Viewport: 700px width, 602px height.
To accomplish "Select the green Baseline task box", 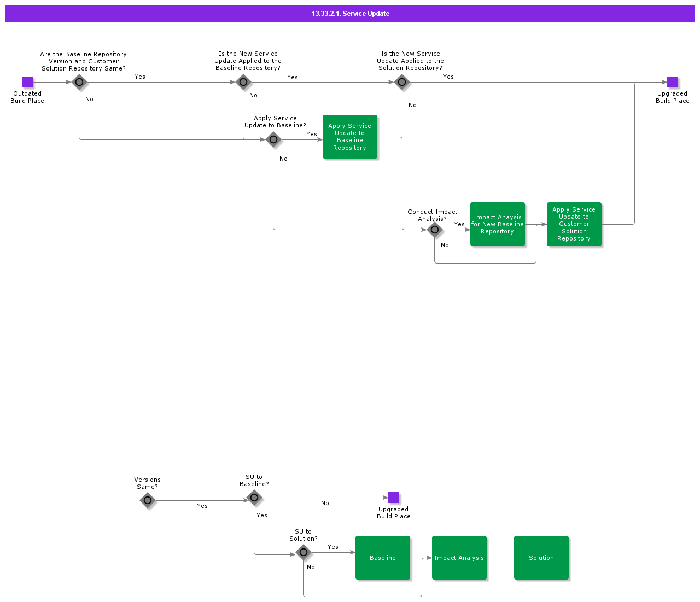I will pyautogui.click(x=383, y=558).
